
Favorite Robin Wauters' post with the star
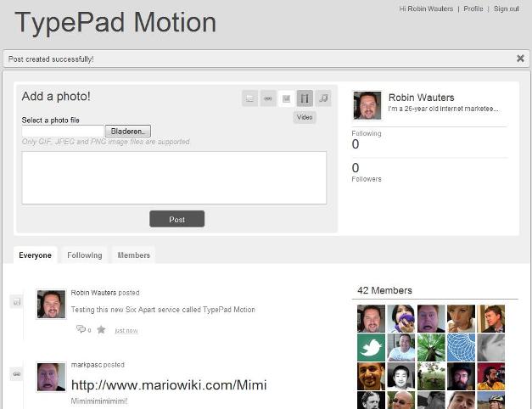pyautogui.click(x=101, y=329)
